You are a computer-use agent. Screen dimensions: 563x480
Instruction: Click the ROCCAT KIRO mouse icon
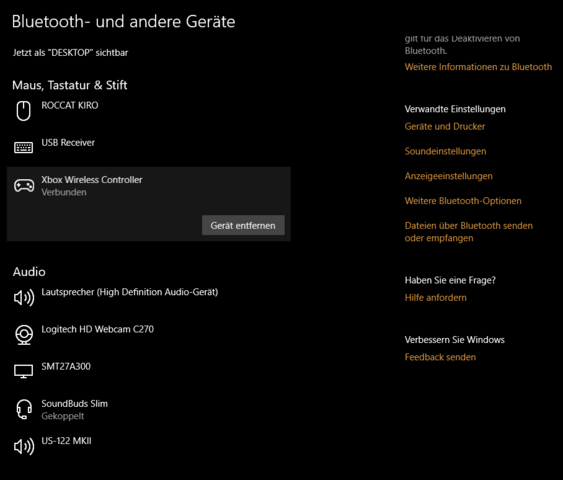pos(23,111)
